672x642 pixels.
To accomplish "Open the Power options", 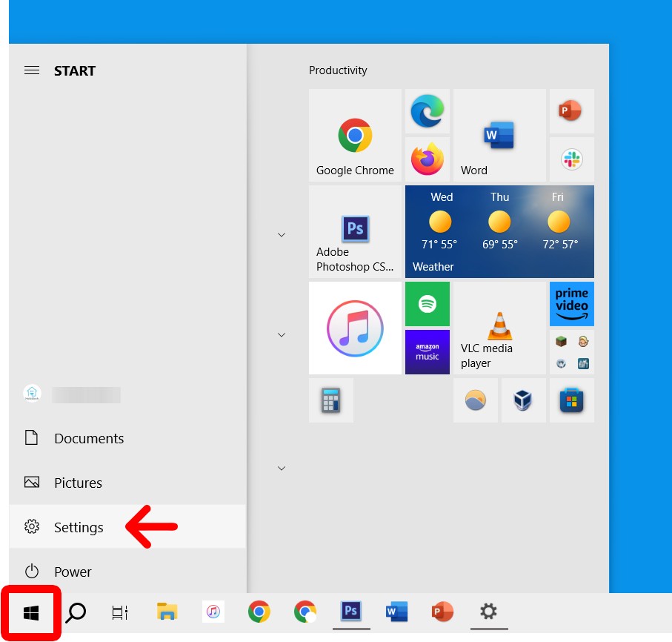I will pyautogui.click(x=127, y=572).
